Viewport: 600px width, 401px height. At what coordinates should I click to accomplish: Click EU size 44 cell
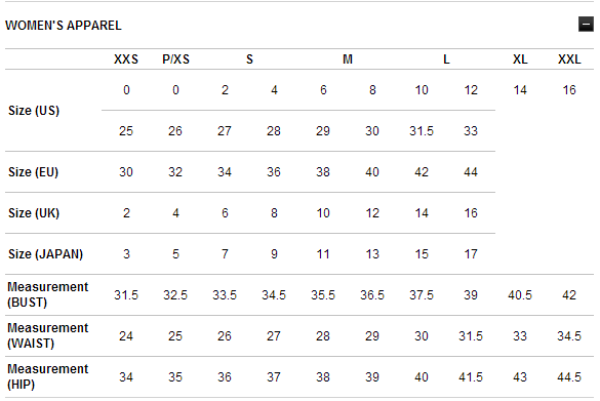coord(471,172)
